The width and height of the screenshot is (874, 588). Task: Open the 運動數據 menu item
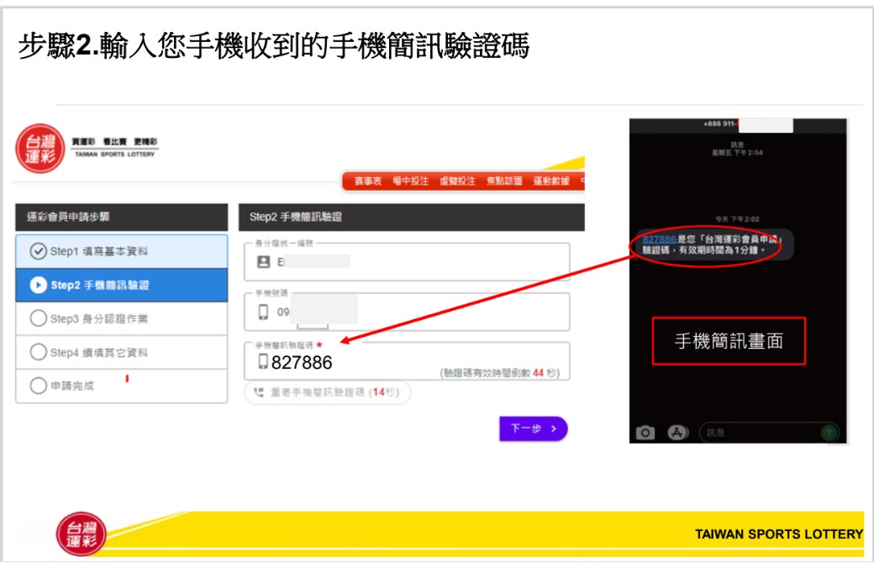[x=551, y=181]
